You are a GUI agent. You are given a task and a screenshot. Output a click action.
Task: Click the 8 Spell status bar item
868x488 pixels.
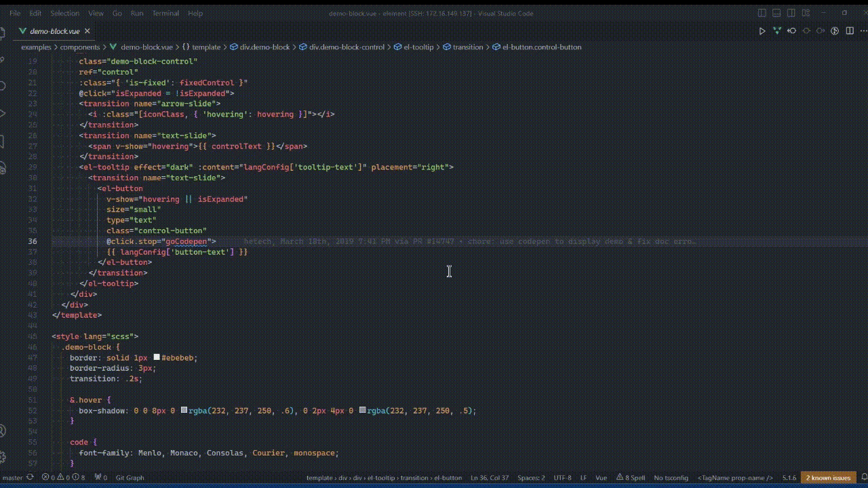click(x=630, y=478)
